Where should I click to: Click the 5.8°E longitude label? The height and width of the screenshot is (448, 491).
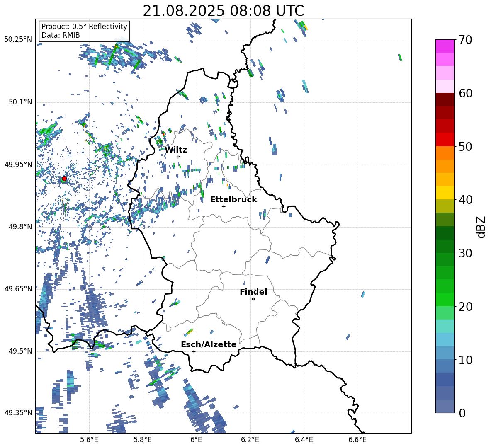pyautogui.click(x=143, y=440)
